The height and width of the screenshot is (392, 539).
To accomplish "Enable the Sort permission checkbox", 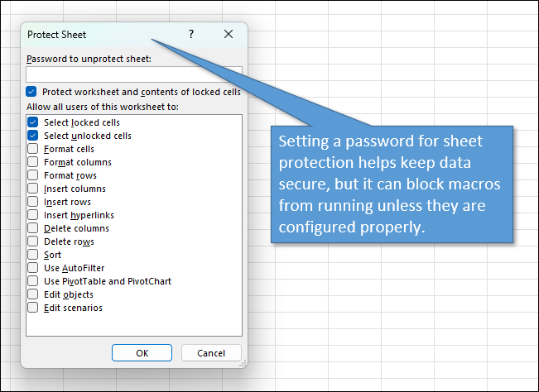I will pos(33,255).
